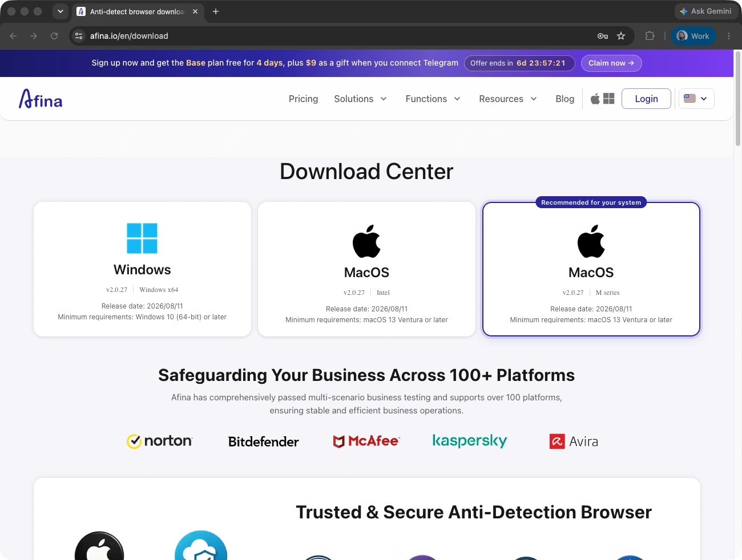Select the Anti-detect browser download tab
The height and width of the screenshot is (560, 742).
tap(137, 11)
